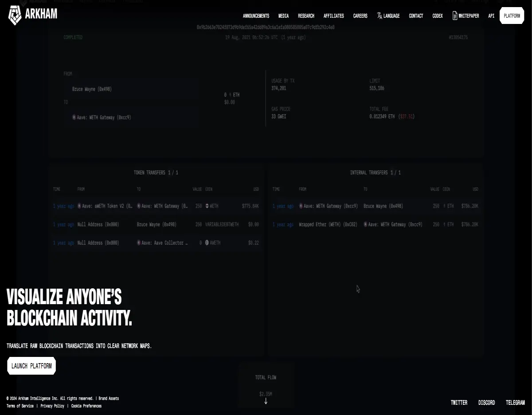Click Bruce Wayne (0x498) sender address
Viewport: 532px width, 415px height.
tap(92, 89)
